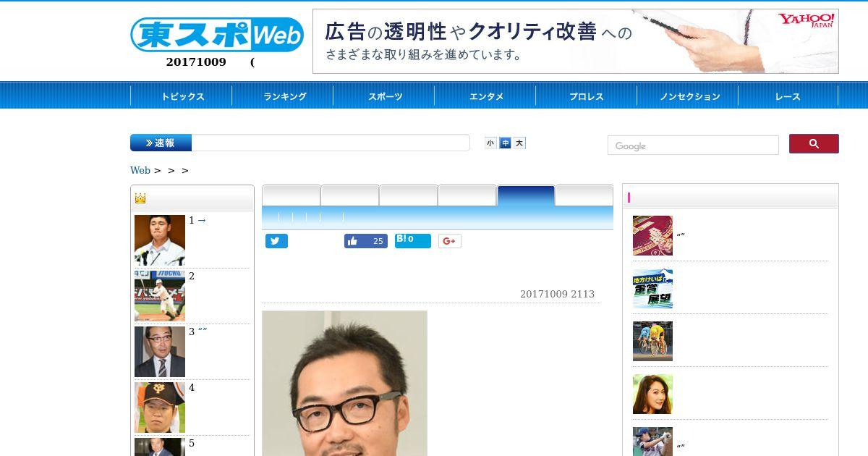The height and width of the screenshot is (456, 868).
Task: Open ranking item 5 thumbnail
Action: (160, 447)
